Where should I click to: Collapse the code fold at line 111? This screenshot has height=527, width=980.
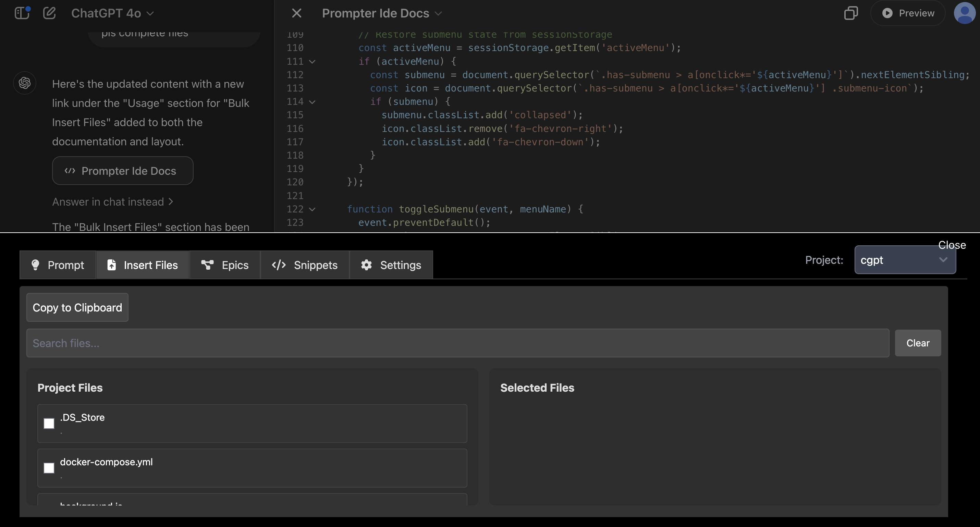pos(313,61)
